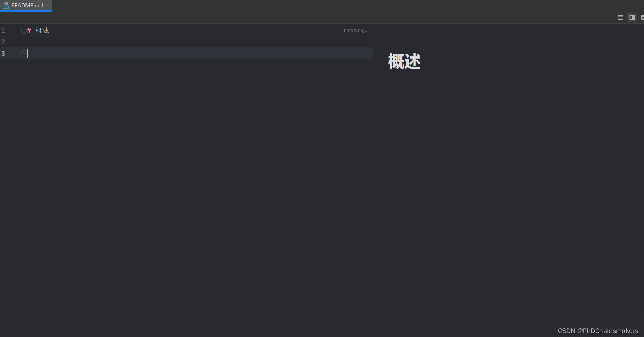Click the CSDN @PhDChainsmokers watermark link
This screenshot has width=644, height=337.
tap(599, 330)
